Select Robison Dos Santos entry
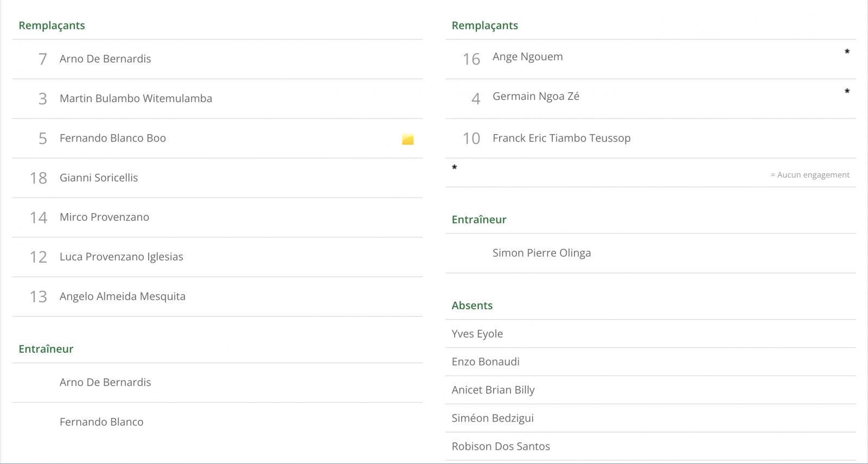 point(501,446)
